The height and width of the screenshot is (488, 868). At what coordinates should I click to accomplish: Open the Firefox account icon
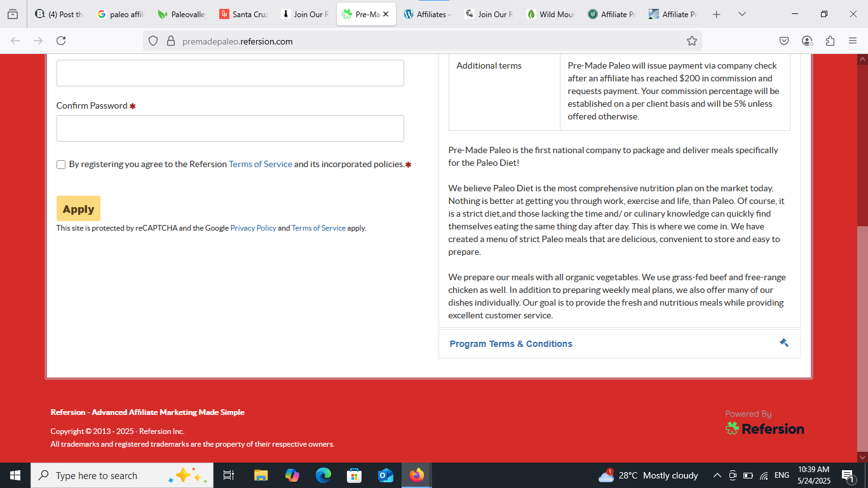[x=807, y=41]
